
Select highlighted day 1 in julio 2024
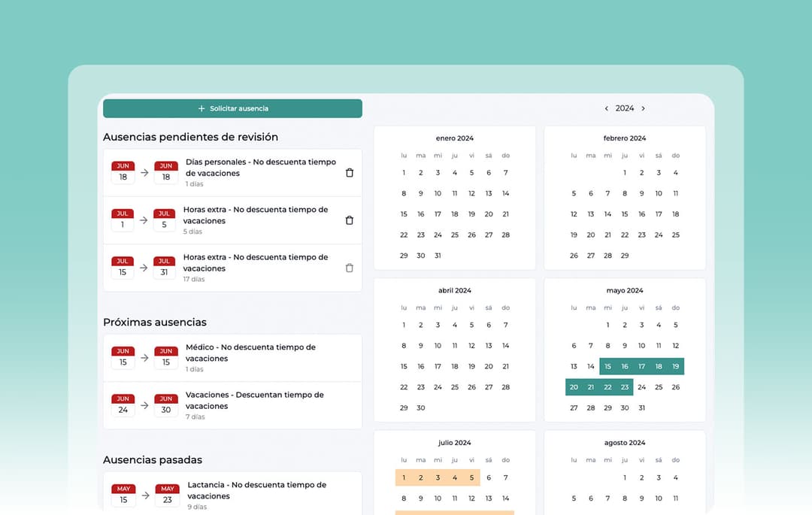pos(404,477)
